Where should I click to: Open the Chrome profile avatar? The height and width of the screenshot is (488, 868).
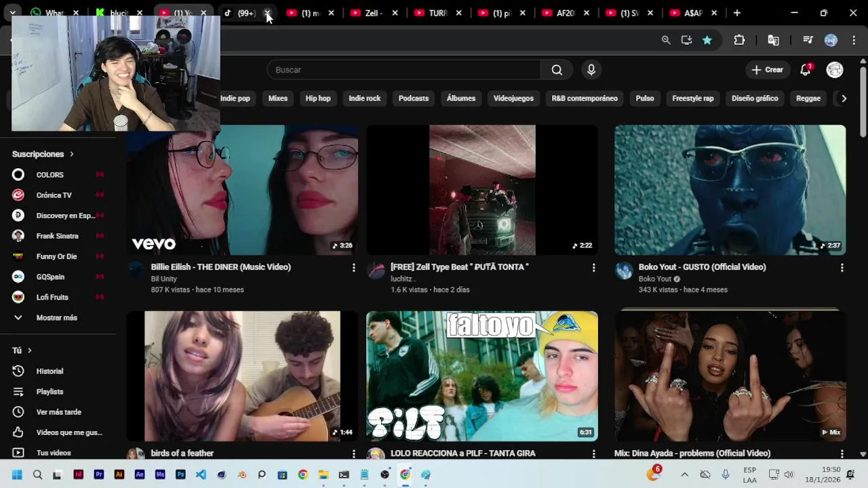(831, 40)
